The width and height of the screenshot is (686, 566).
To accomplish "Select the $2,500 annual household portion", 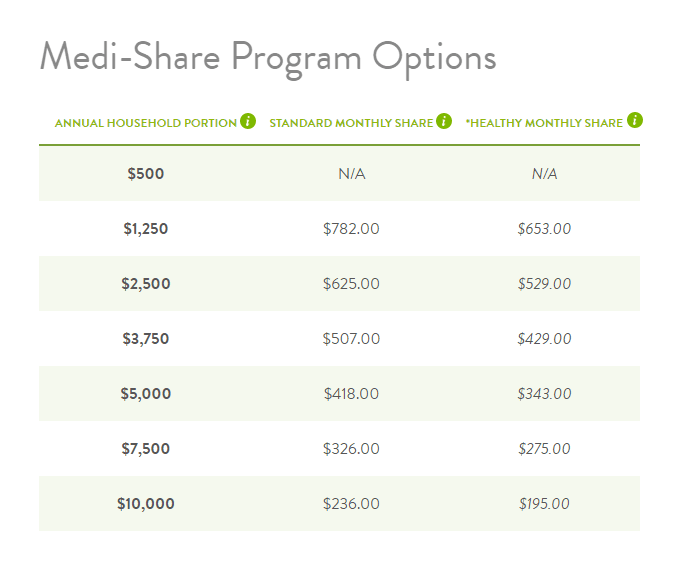I will (146, 284).
